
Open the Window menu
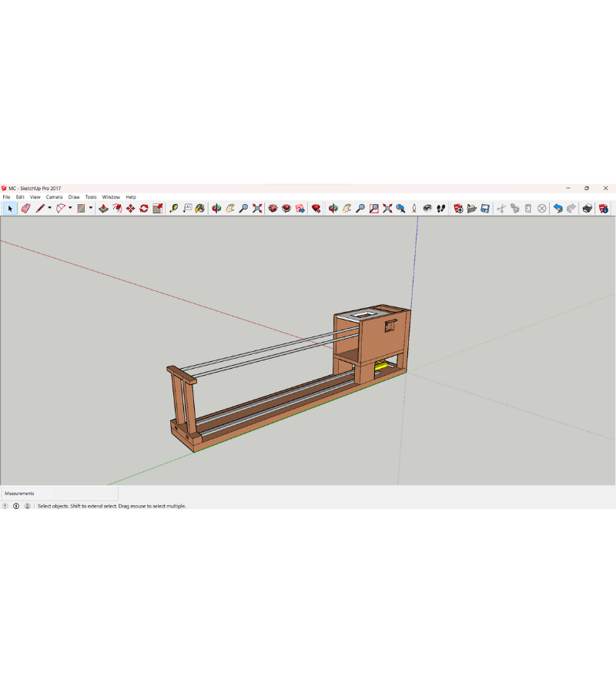point(111,197)
